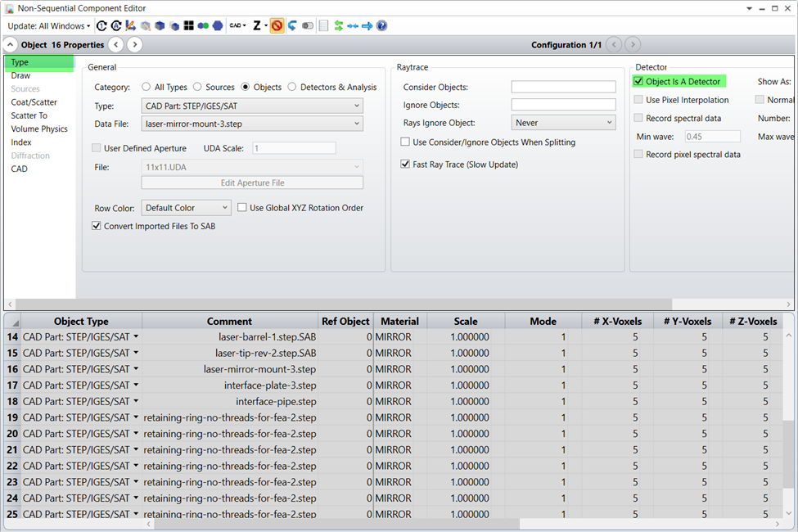Select the Sources category radio button
Screen dimensions: 798x532
tap(198, 88)
